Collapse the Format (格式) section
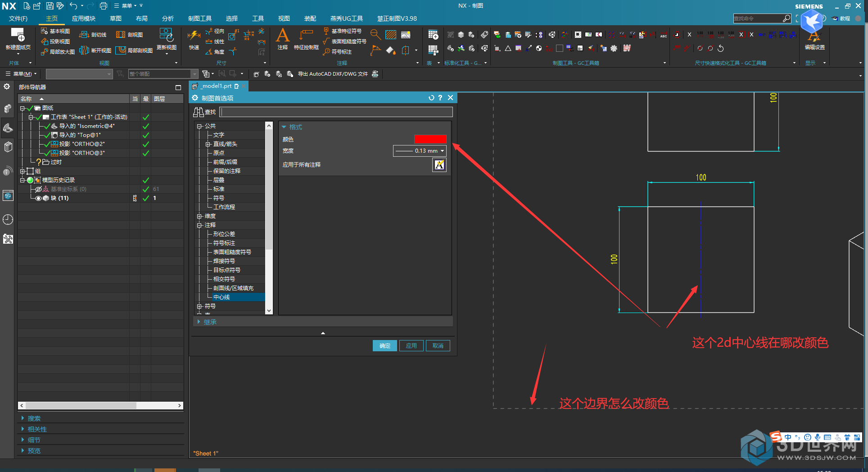Viewport: 868px width, 472px height. click(x=284, y=127)
